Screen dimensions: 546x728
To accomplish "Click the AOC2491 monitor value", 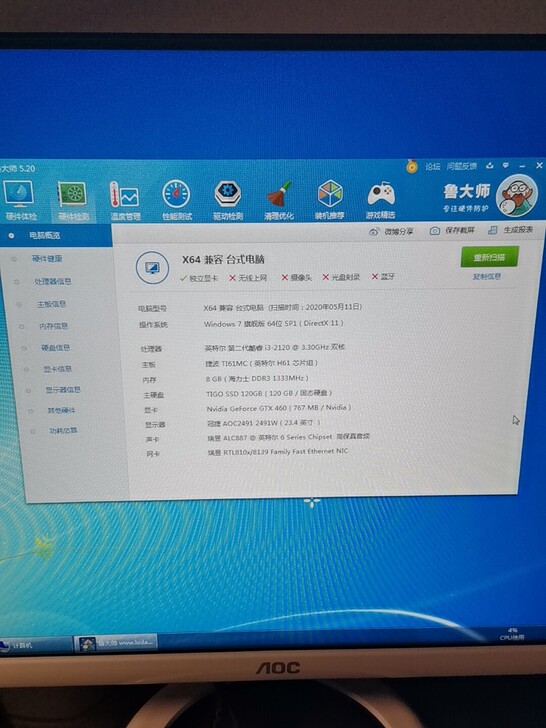I will pyautogui.click(x=264, y=423).
